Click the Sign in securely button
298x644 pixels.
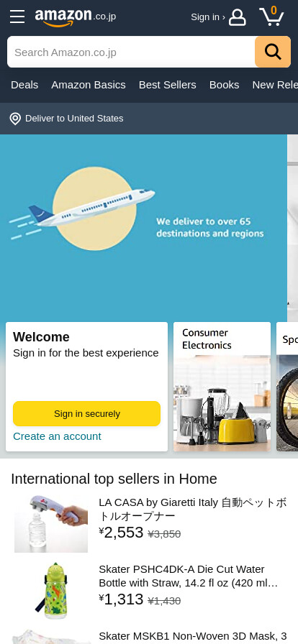(x=87, y=413)
